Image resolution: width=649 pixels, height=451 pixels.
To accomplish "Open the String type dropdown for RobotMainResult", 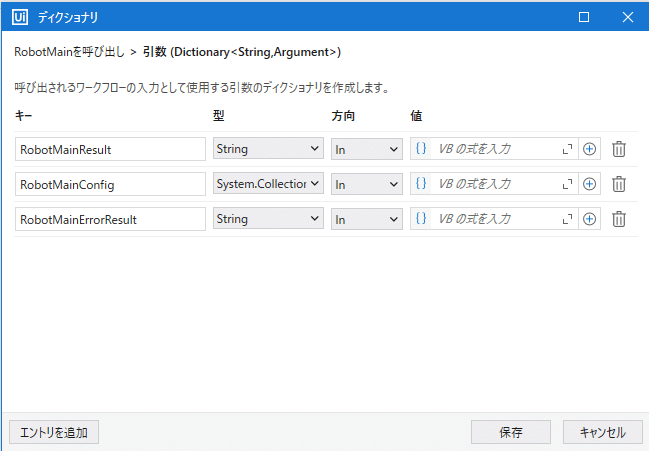I will (268, 149).
